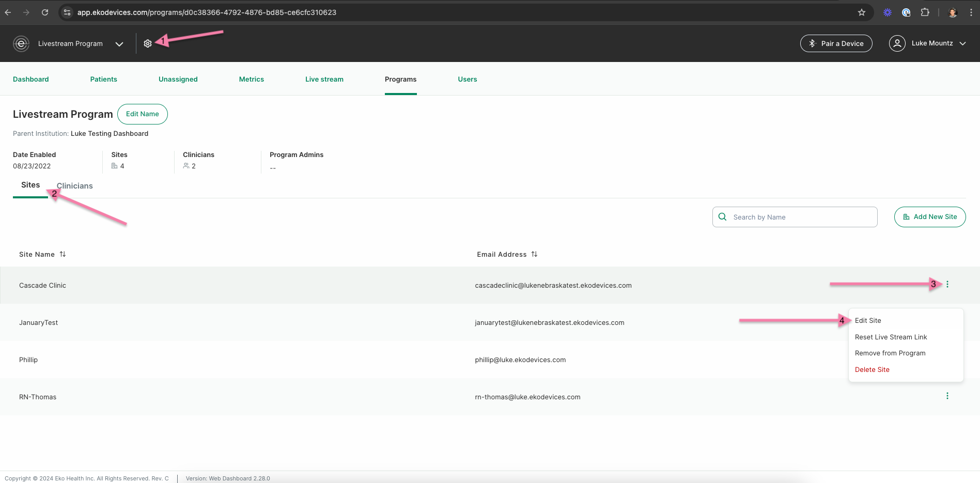The width and height of the screenshot is (980, 483).
Task: Select the Cascade Clinic row name
Action: pyautogui.click(x=43, y=285)
